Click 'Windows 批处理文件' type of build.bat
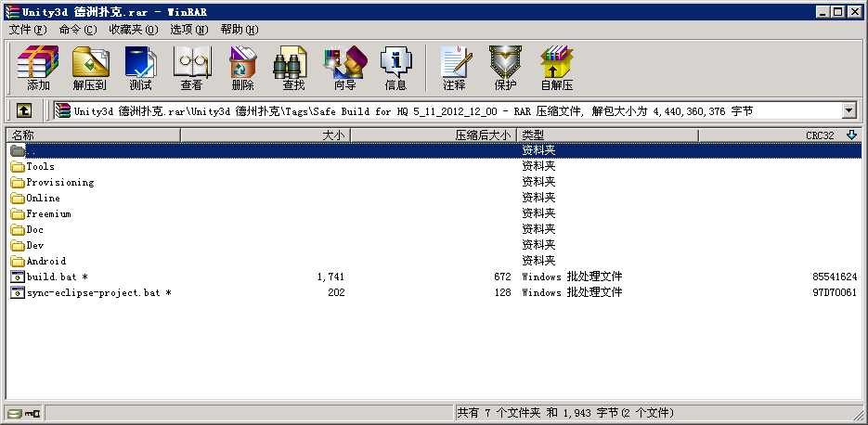Viewport: 868px width, 425px height. pos(572,277)
